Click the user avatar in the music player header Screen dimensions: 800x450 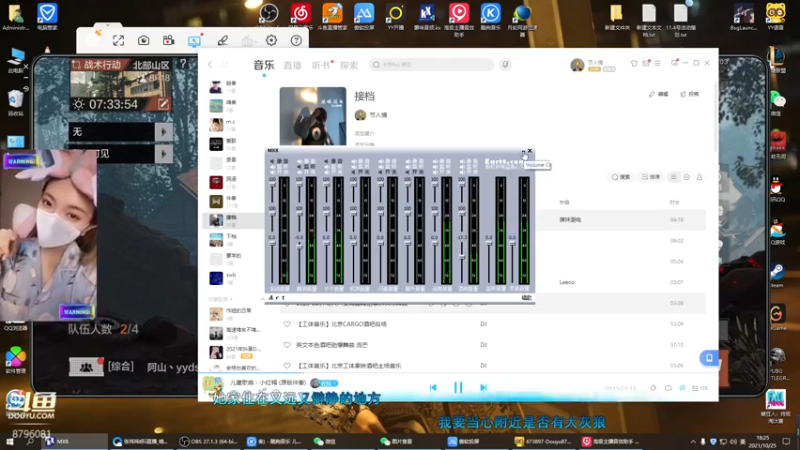tap(577, 65)
